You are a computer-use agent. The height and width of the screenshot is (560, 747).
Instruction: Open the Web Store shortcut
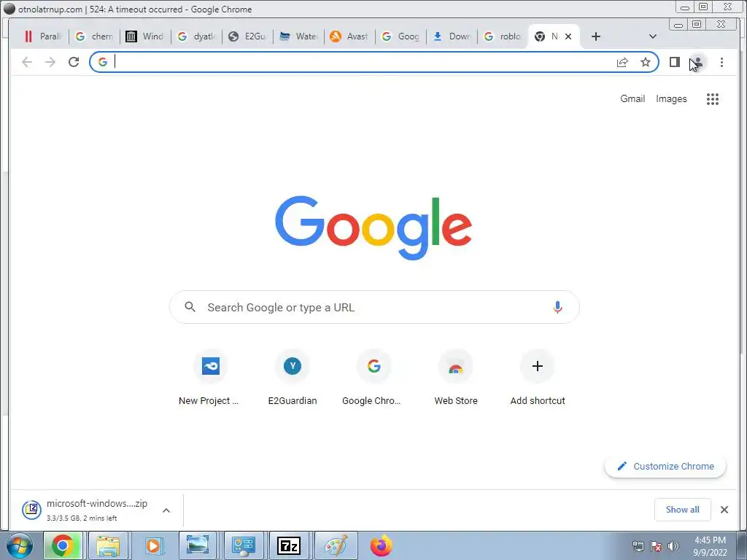tap(455, 378)
